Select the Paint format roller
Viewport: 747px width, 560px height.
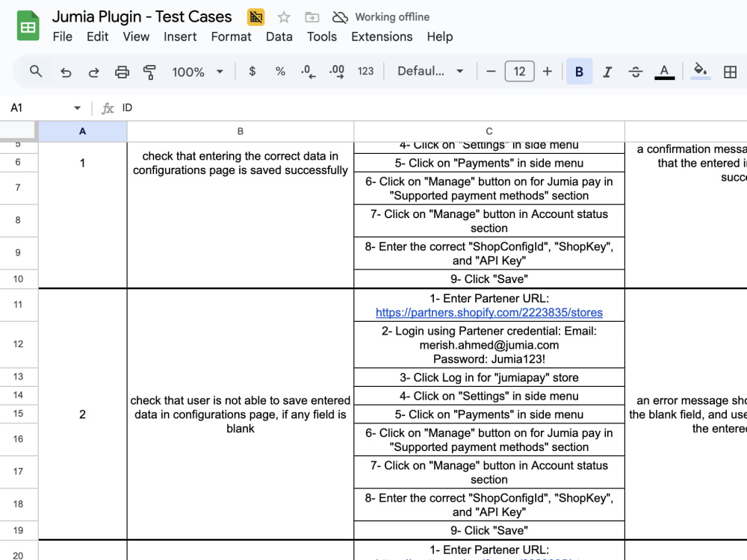[149, 72]
